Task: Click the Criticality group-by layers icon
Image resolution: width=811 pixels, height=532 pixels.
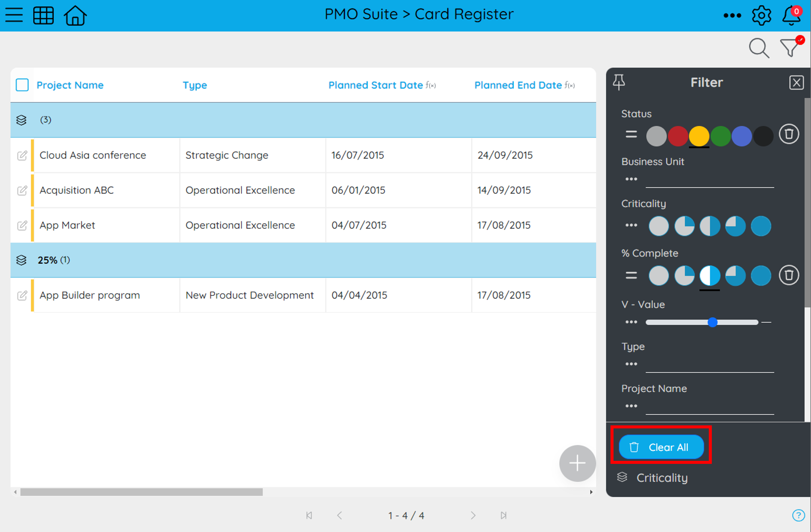Action: click(x=622, y=477)
